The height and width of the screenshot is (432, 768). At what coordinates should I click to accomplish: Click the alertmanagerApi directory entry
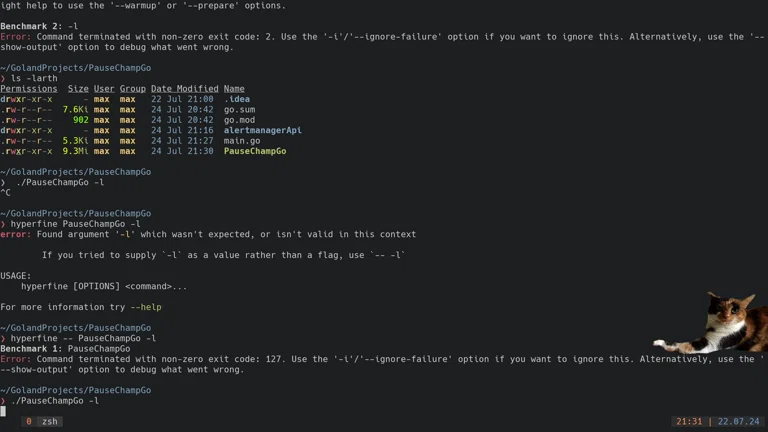coord(262,130)
